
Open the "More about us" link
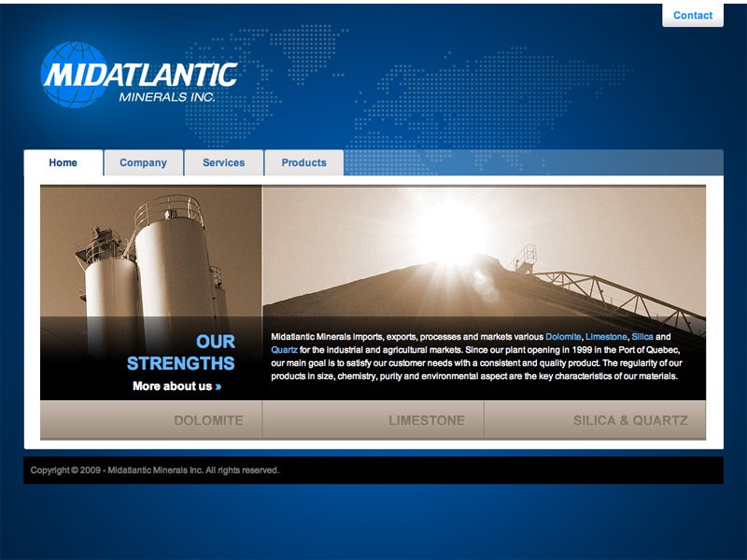coord(172,386)
